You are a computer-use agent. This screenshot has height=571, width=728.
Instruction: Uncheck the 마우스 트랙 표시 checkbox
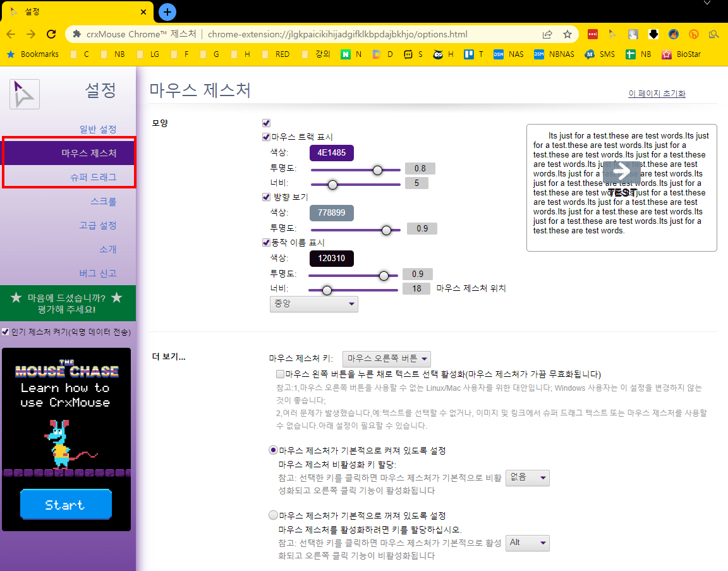pos(266,137)
